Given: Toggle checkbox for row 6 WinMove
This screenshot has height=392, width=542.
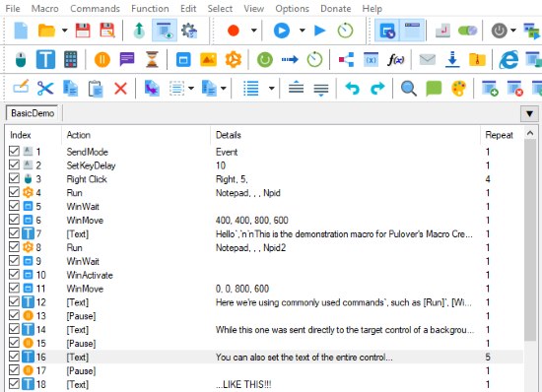Looking at the screenshot, I should coord(14,220).
